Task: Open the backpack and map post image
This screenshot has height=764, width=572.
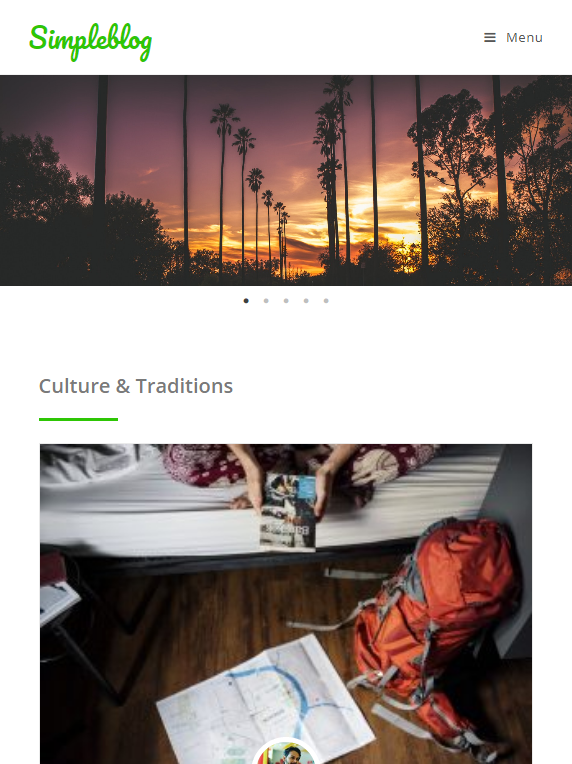Action: click(x=286, y=604)
